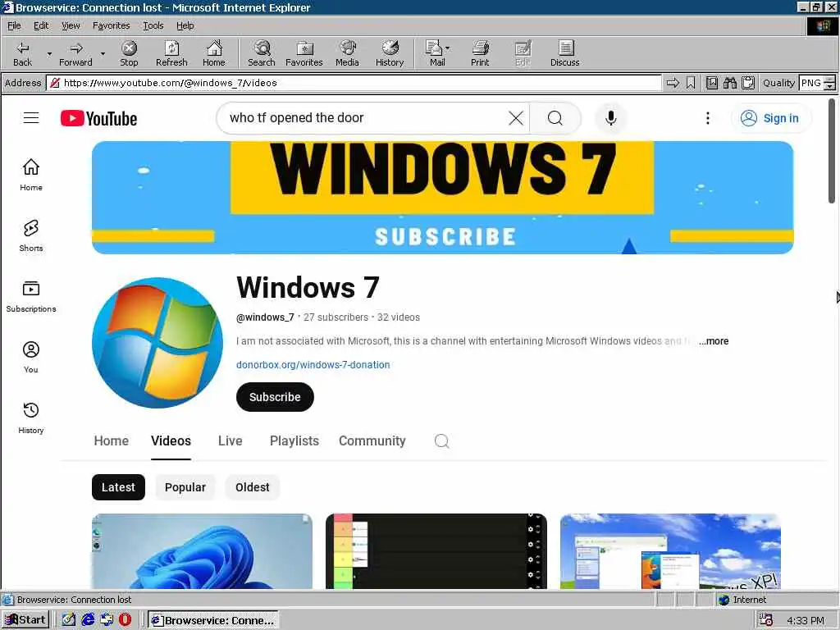Viewport: 840px width, 630px height.
Task: Select the Videos tab
Action: pos(171,441)
